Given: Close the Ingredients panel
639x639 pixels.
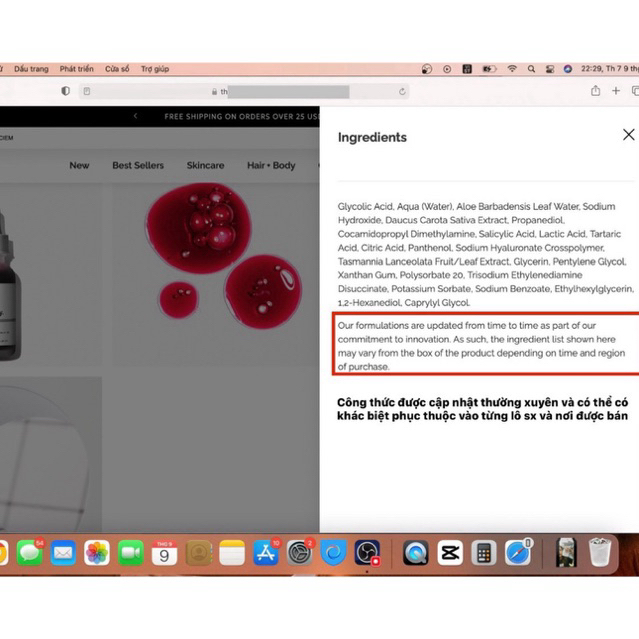Looking at the screenshot, I should pyautogui.click(x=628, y=135).
